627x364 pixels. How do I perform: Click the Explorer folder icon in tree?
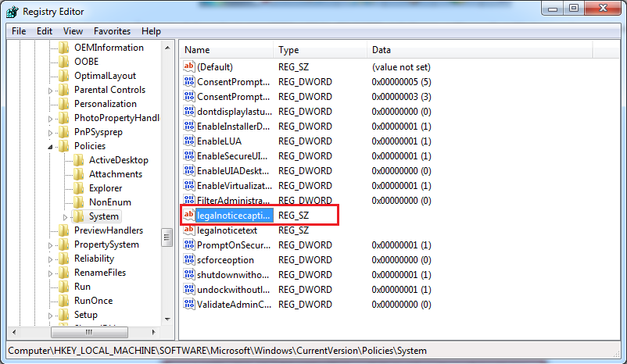click(78, 188)
